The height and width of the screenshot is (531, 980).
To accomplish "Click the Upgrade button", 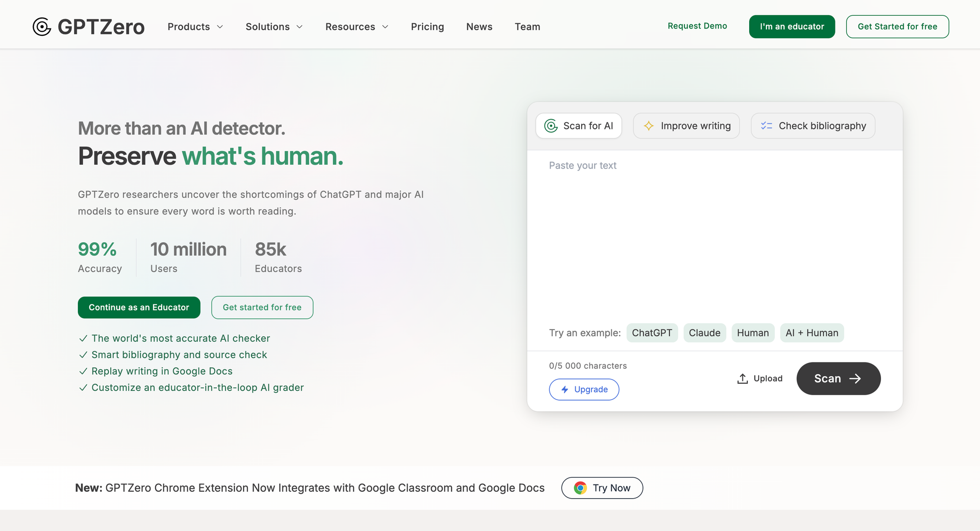I will [x=584, y=389].
